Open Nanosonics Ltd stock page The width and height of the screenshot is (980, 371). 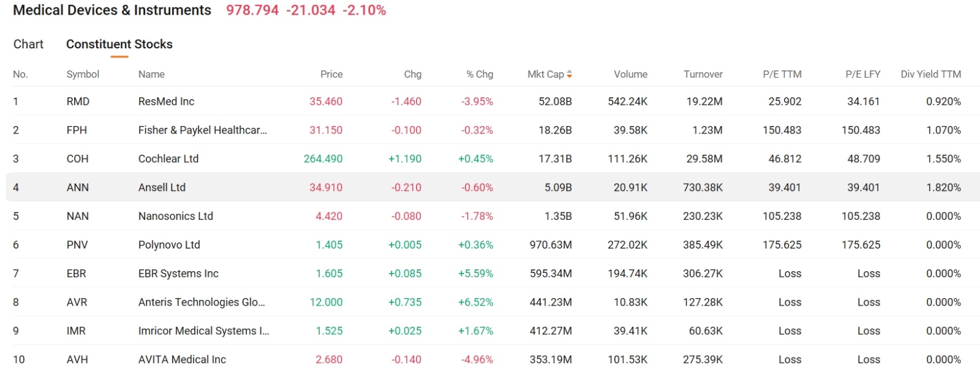[x=176, y=215]
